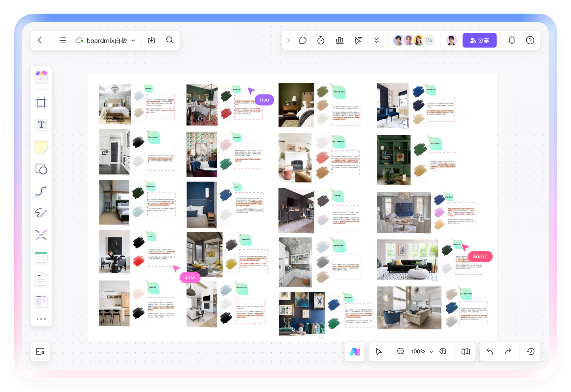
Task: Click the red paint swatch beside the green bedroom
Action: click(x=226, y=113)
